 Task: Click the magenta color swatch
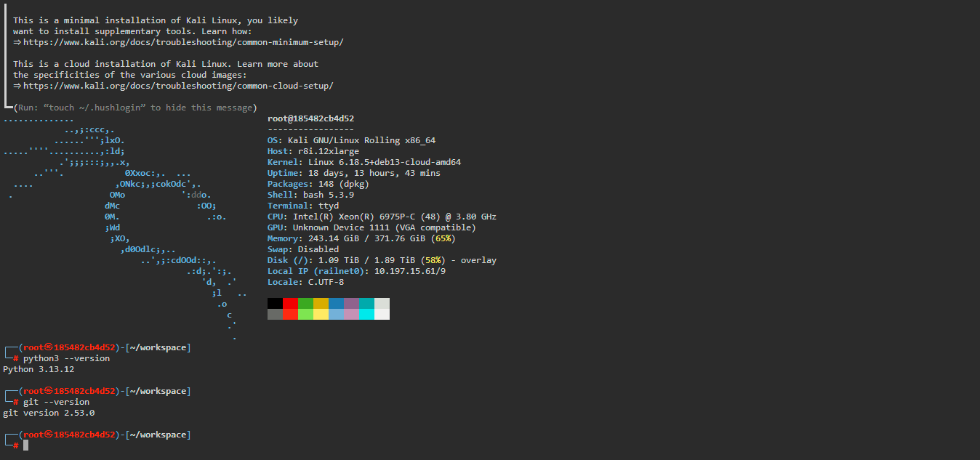coord(351,303)
